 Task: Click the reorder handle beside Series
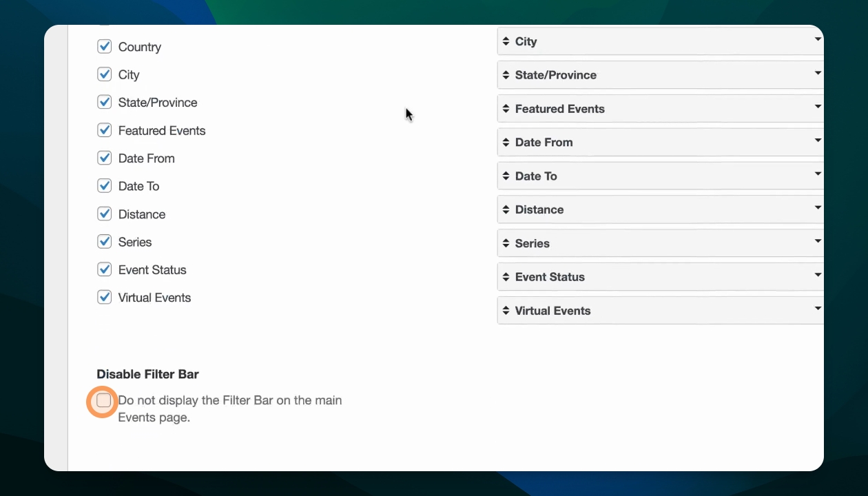point(506,243)
